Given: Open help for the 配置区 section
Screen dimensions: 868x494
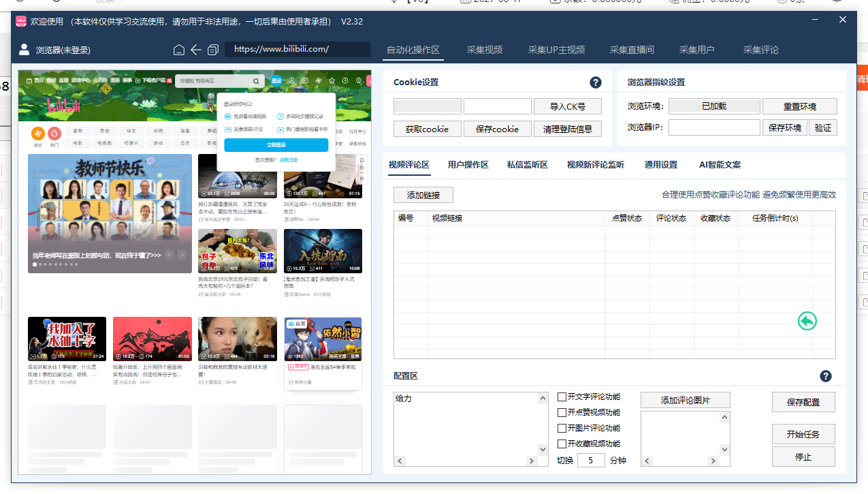Looking at the screenshot, I should (826, 376).
